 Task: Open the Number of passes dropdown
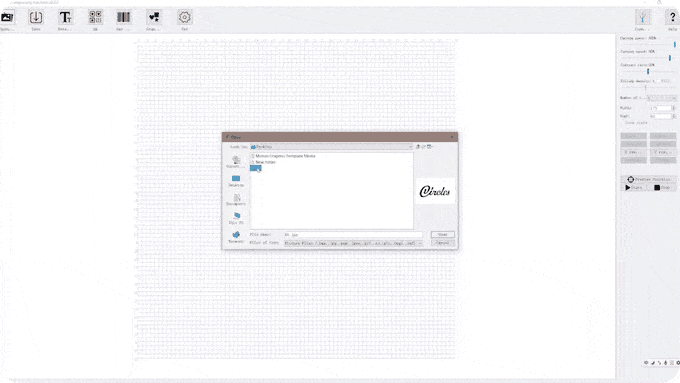(661, 98)
